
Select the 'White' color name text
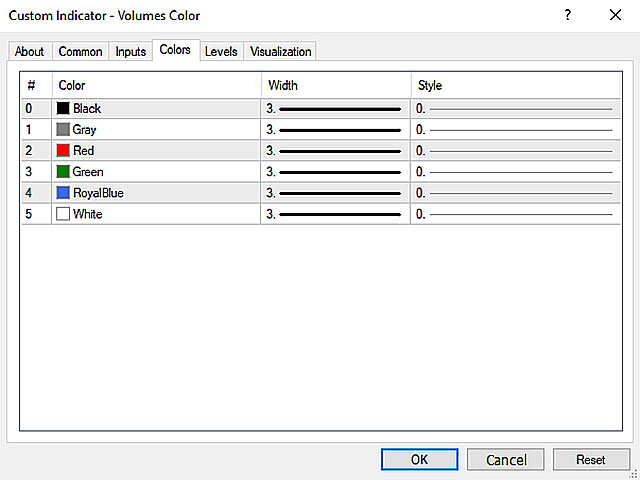(88, 214)
